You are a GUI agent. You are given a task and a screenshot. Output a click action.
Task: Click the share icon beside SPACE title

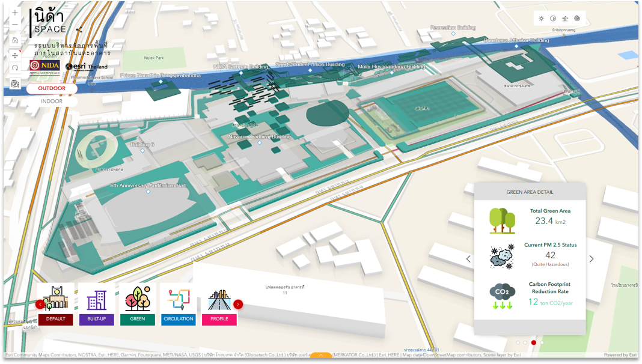pyautogui.click(x=79, y=29)
